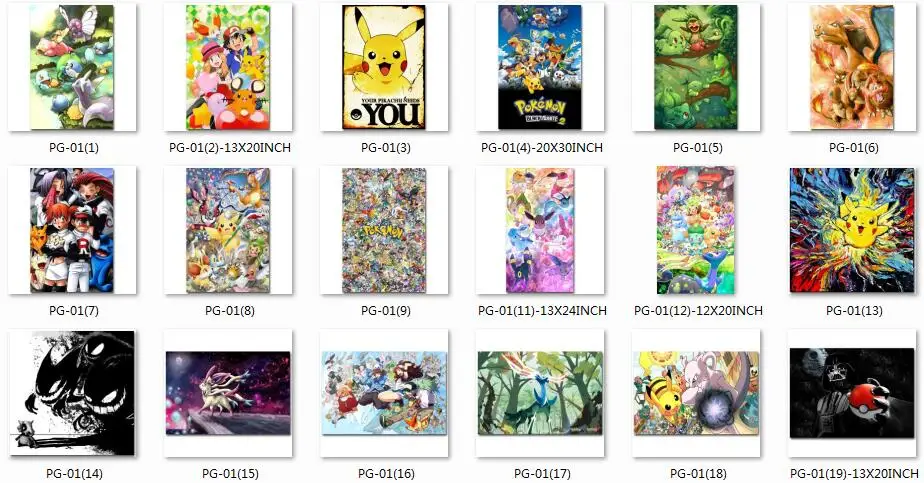Click the forest legendary thumbnail PG-01(17)

[x=540, y=393]
